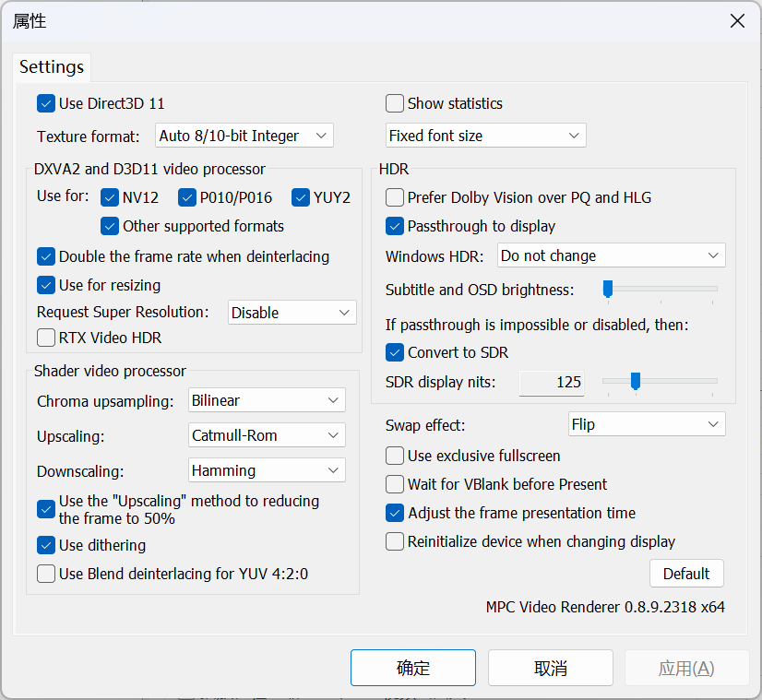The width and height of the screenshot is (762, 700).
Task: Turn on Use exclusive fullscreen
Action: click(395, 456)
